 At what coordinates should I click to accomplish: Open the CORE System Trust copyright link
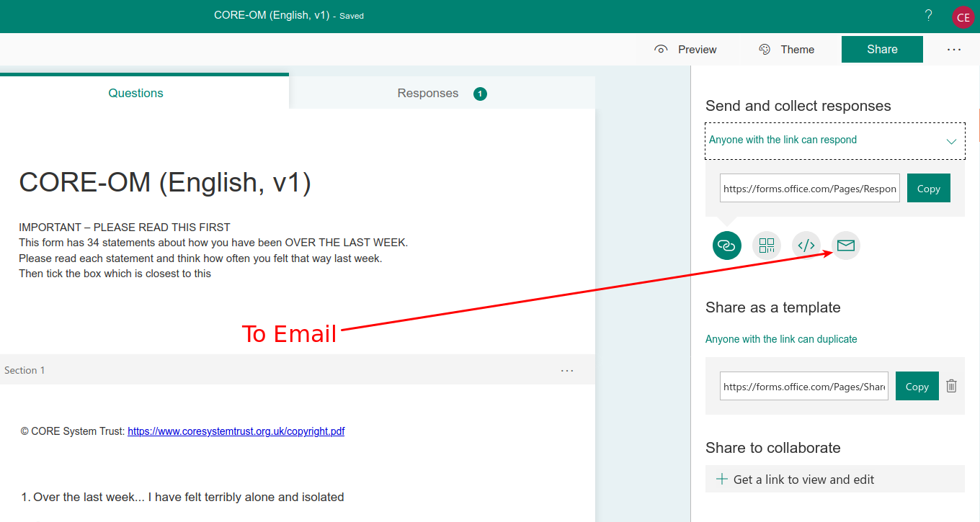click(236, 431)
